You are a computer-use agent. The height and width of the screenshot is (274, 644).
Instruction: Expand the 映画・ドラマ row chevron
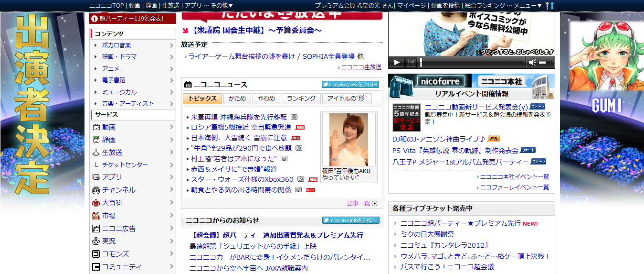[171, 57]
